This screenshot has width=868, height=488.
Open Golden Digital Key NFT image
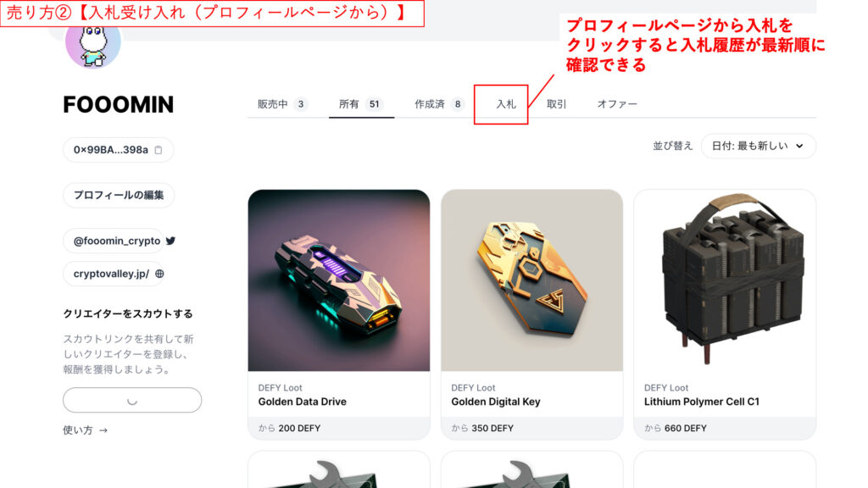click(x=532, y=280)
